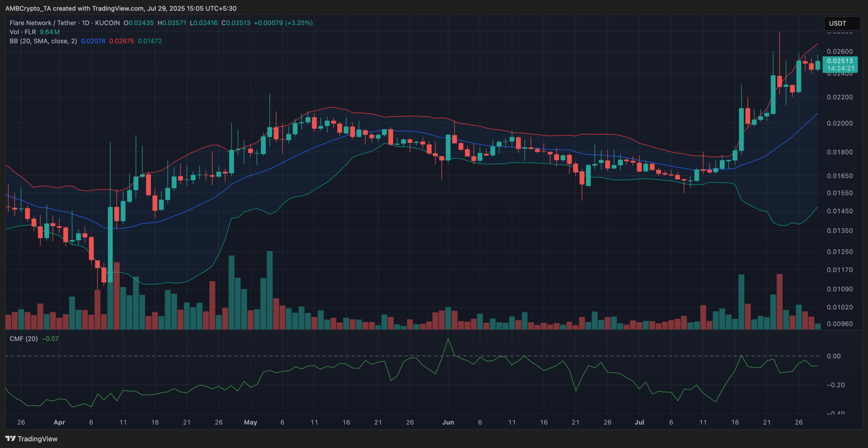This screenshot has width=868, height=448.
Task: Click the CMF 0.00 axis label
Action: click(834, 356)
